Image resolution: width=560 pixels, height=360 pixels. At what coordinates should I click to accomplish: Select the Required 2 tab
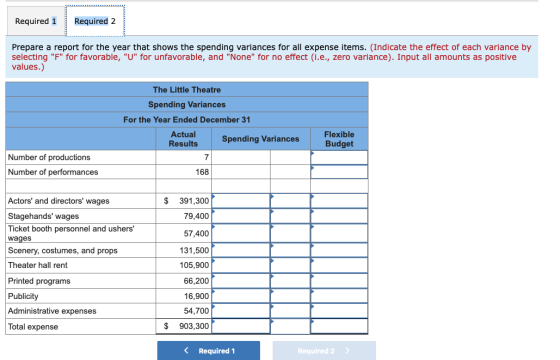tap(95, 21)
